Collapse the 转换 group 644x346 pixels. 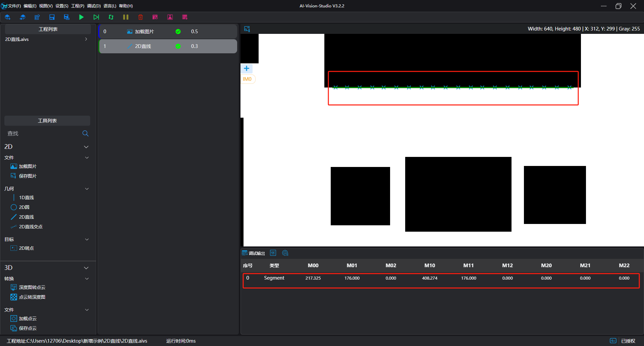(87, 279)
